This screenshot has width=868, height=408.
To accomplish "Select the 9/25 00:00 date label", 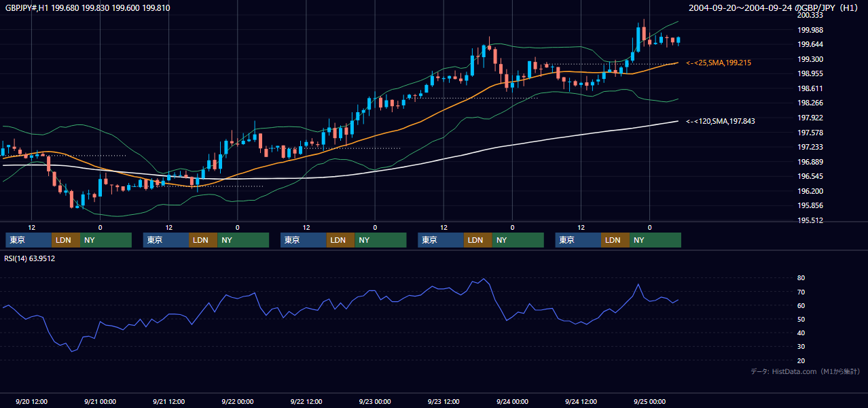I will (x=649, y=401).
